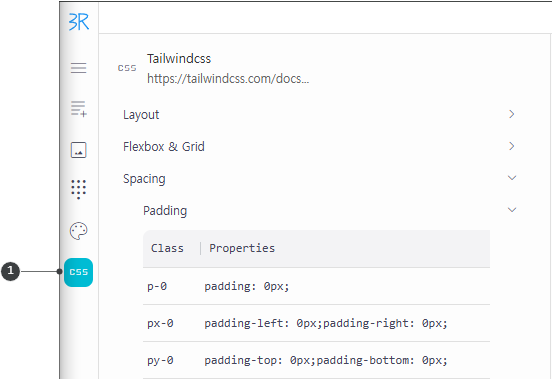Screen dimensions: 553x380
Task: Select the Layout category label
Action: (x=141, y=115)
